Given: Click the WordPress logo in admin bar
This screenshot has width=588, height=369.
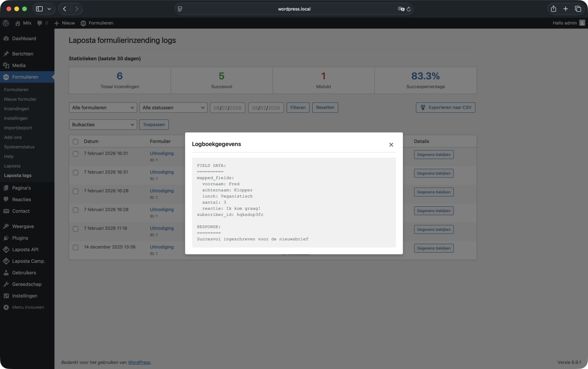Looking at the screenshot, I should coord(6,23).
